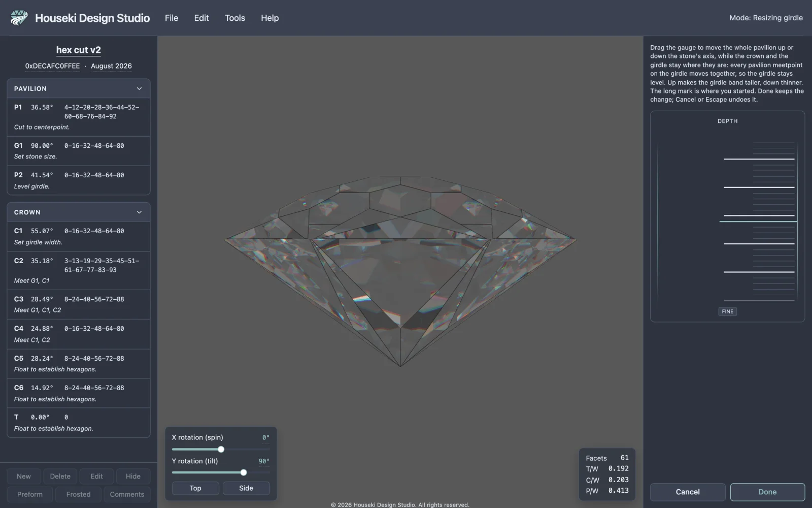Click the Delete tier button

coord(60,477)
